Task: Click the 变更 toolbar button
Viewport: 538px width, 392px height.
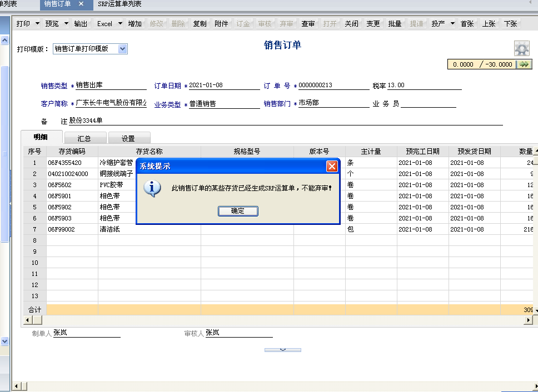Action: click(x=373, y=24)
